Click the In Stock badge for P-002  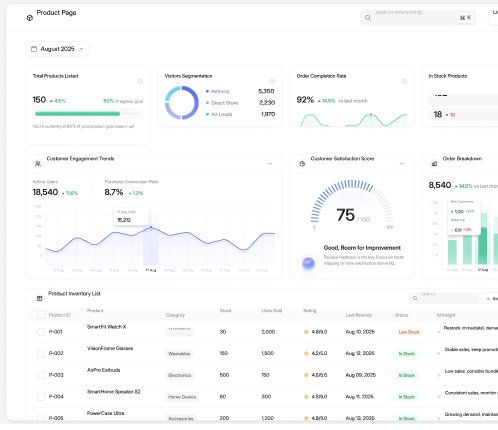coord(407,354)
